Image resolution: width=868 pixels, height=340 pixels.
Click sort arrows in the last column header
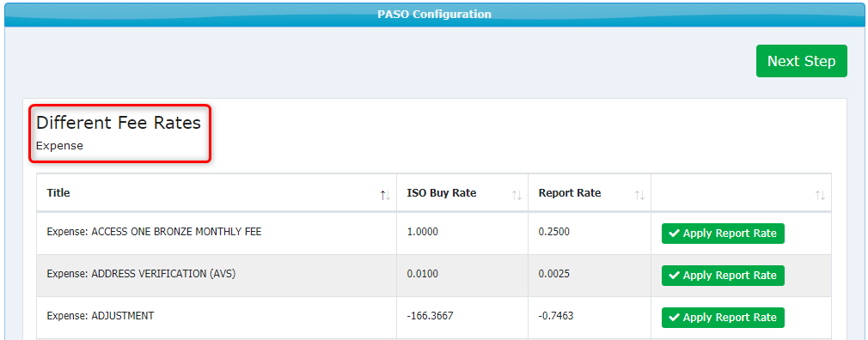[x=820, y=195]
